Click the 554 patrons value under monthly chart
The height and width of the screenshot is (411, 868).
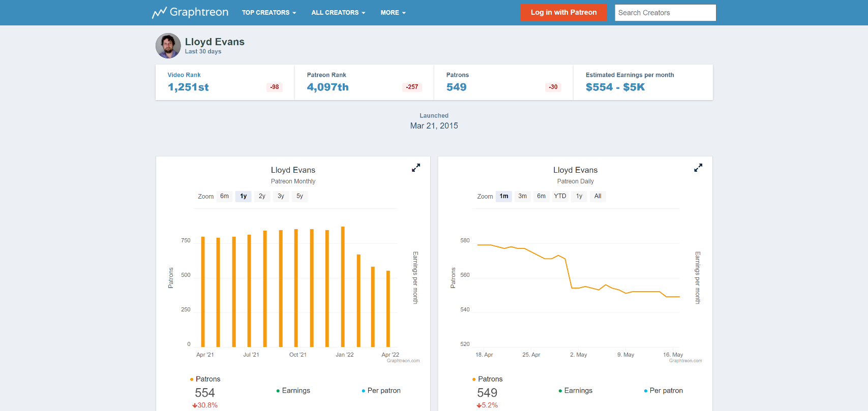click(205, 393)
